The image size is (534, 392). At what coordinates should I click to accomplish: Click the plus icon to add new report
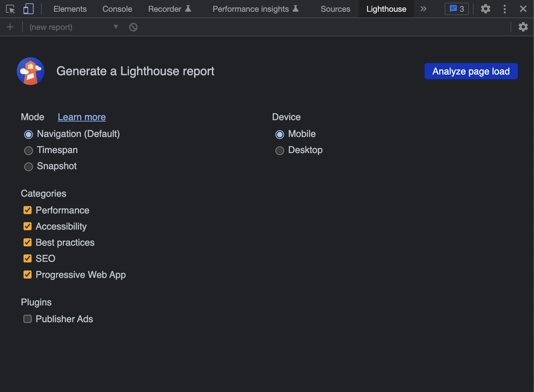10,27
